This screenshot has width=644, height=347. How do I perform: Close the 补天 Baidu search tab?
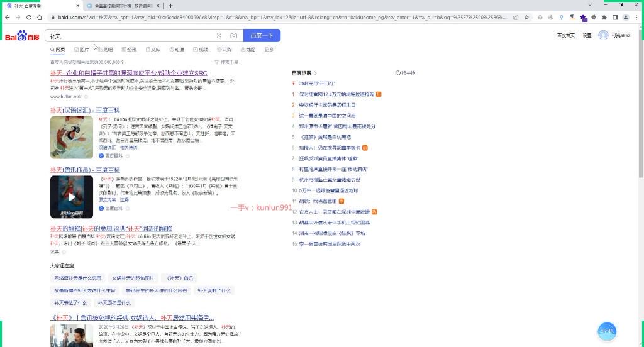[78, 6]
